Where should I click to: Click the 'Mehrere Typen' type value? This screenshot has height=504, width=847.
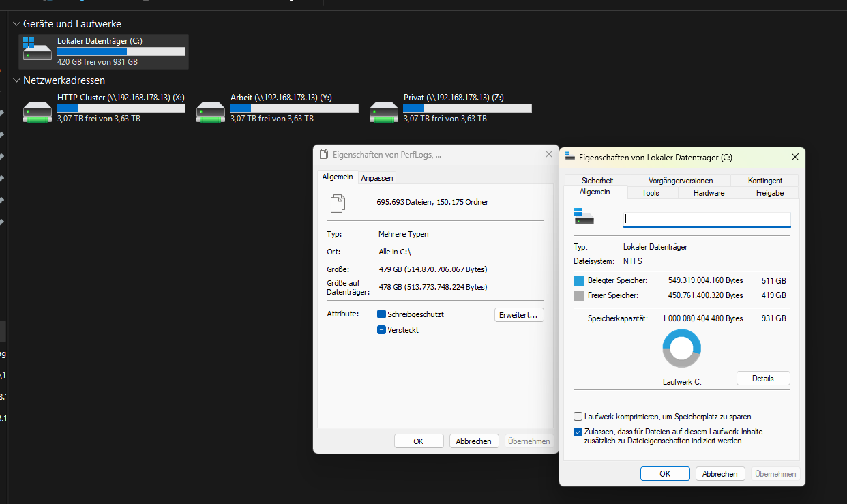[404, 234]
